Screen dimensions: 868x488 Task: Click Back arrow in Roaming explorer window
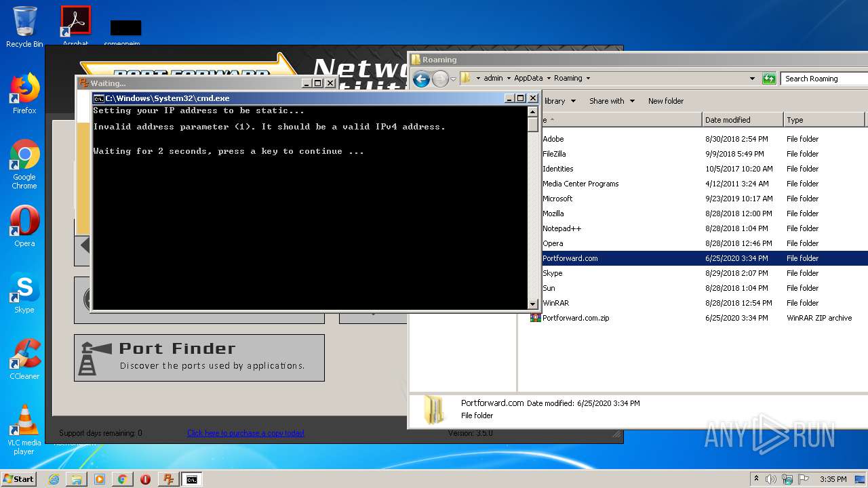(x=421, y=79)
